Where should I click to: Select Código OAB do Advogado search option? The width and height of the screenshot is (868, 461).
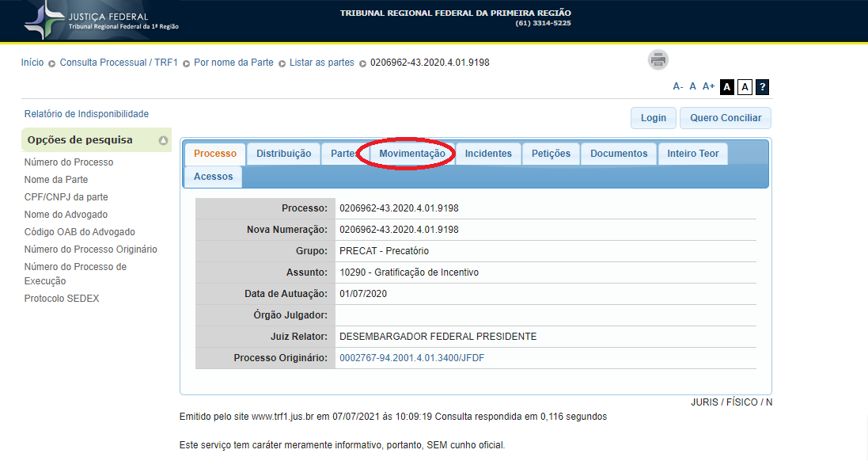tap(79, 232)
